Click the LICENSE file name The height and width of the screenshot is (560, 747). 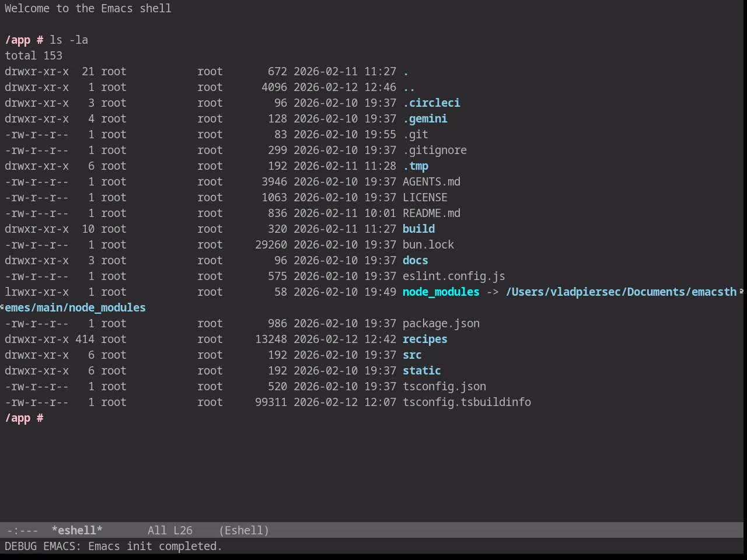click(425, 197)
